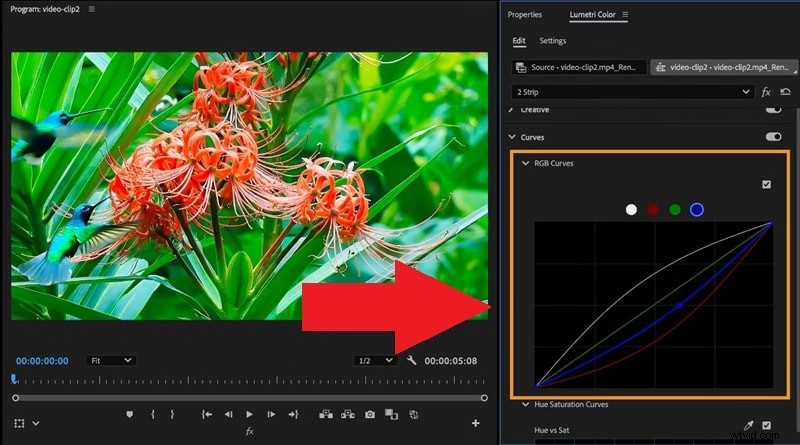
Task: Collapse the Curves section
Action: pos(512,137)
